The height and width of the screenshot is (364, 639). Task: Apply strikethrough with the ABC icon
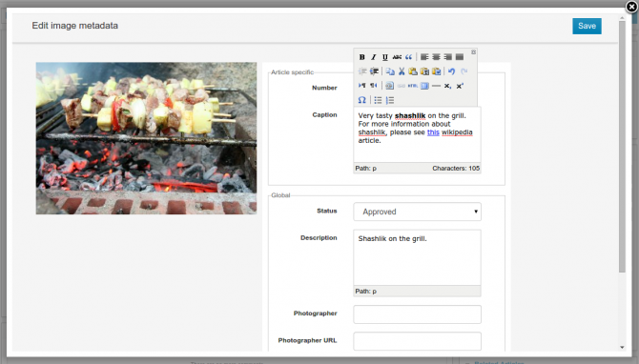coord(397,57)
